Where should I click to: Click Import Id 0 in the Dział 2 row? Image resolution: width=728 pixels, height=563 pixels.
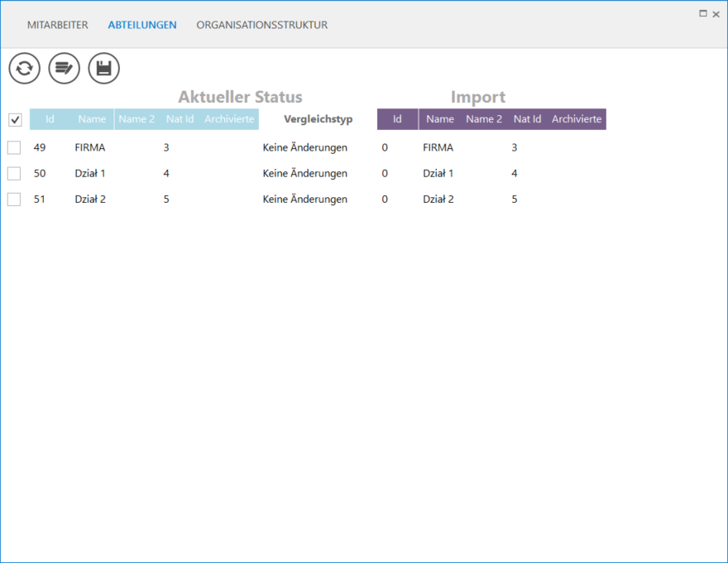tap(385, 200)
